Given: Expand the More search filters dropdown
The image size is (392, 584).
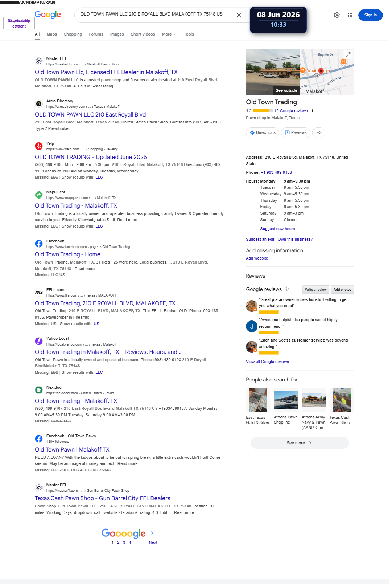Looking at the screenshot, I should click(x=169, y=34).
